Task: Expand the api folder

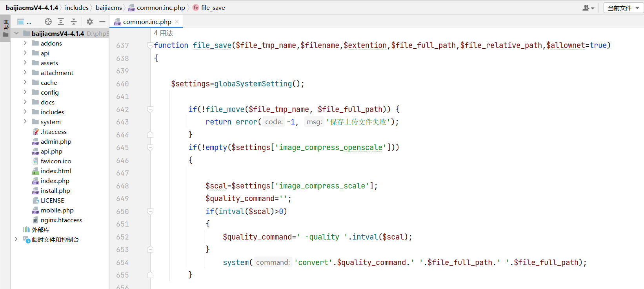Action: (25, 53)
